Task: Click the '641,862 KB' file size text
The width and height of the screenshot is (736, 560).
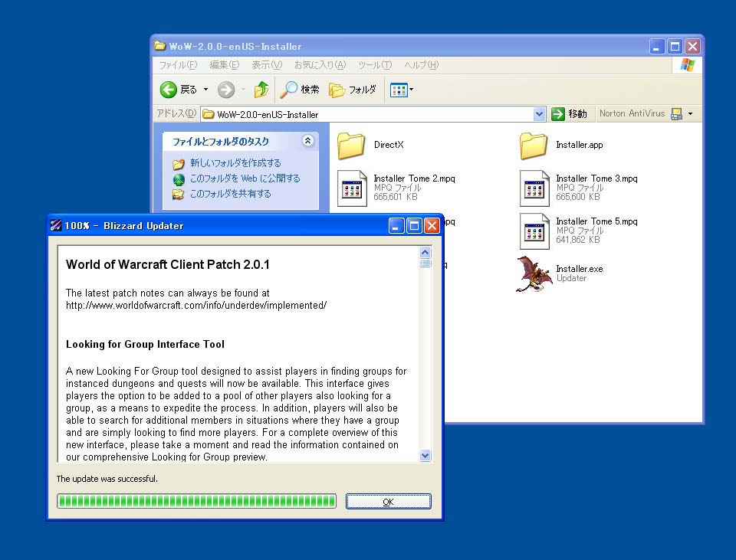Action: (x=578, y=240)
